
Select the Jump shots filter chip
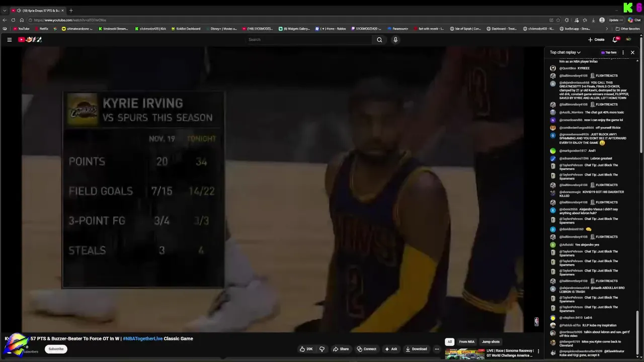click(x=491, y=342)
